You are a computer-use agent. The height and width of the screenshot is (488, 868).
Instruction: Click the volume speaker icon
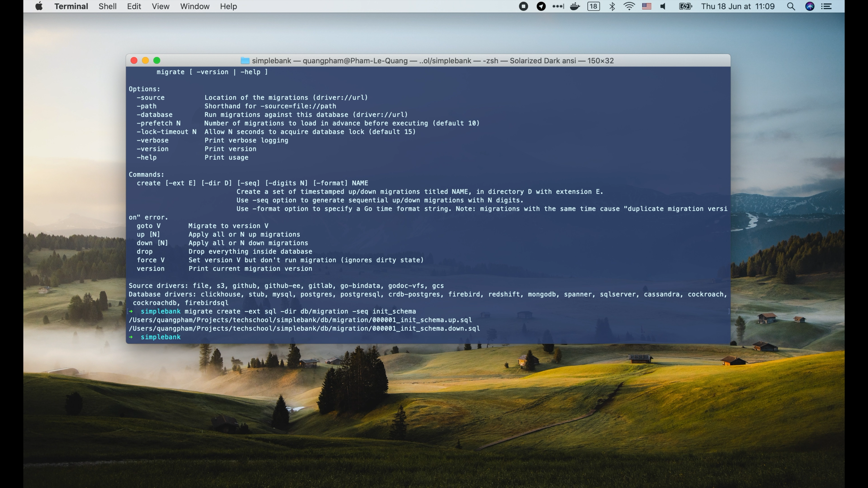tap(663, 6)
